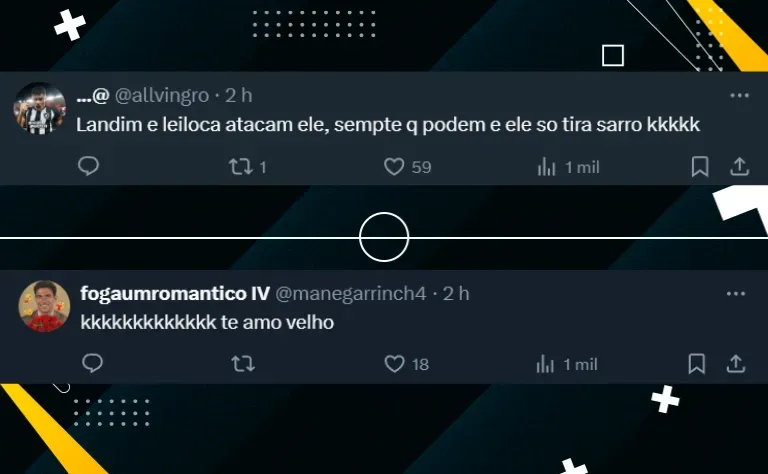Open more options on fogaumromantico IV tweet
The height and width of the screenshot is (474, 768).
pyautogui.click(x=736, y=294)
